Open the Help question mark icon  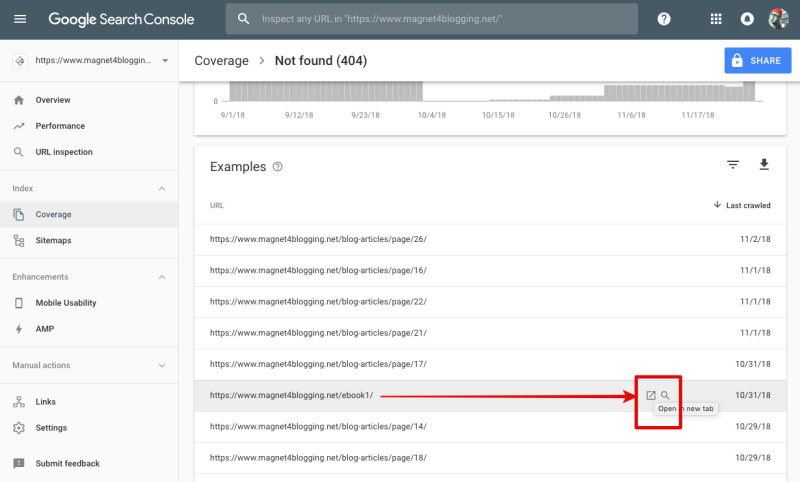click(664, 19)
